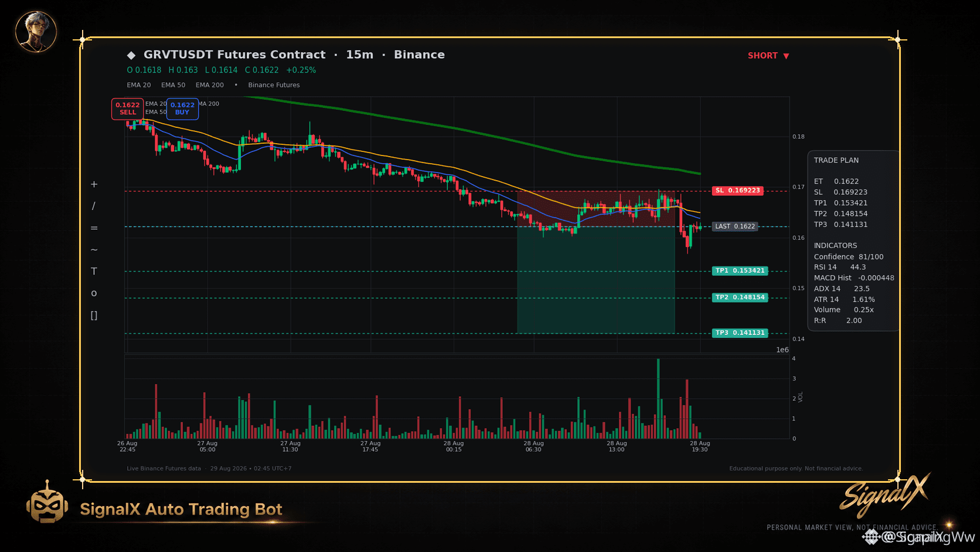Click the 26 Aug 22:45 time axis label
This screenshot has height=552, width=980.
pos(127,446)
